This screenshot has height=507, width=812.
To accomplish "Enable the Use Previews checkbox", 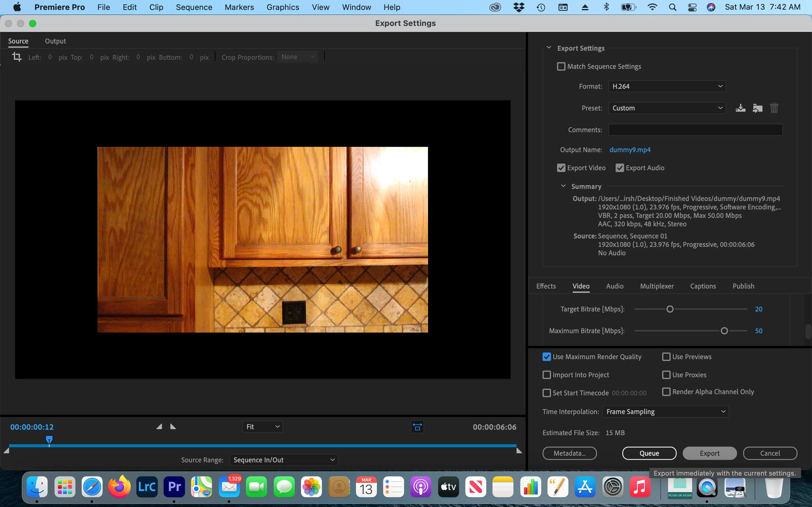I will click(666, 357).
